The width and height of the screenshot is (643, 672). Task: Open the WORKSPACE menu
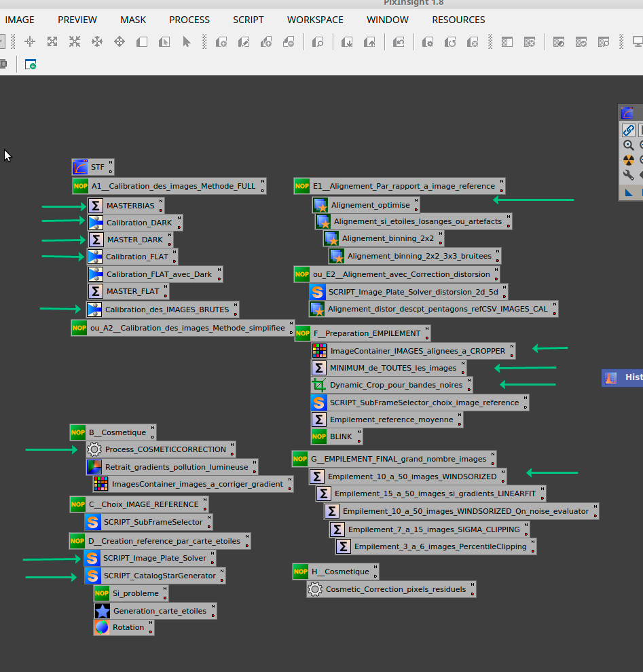314,20
